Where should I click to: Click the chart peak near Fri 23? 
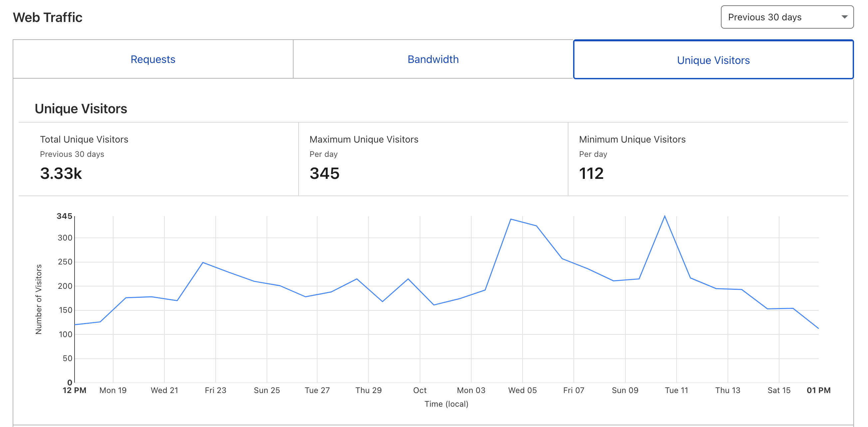click(202, 262)
